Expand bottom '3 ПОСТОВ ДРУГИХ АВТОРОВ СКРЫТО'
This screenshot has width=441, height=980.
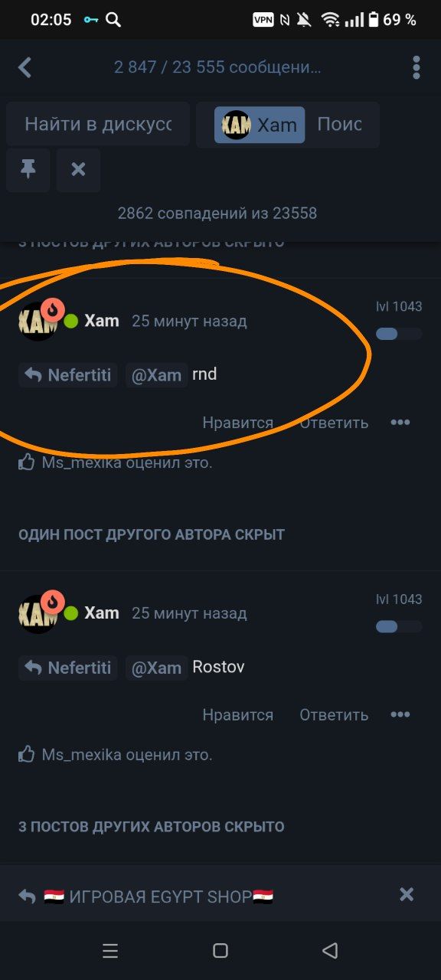point(152,827)
